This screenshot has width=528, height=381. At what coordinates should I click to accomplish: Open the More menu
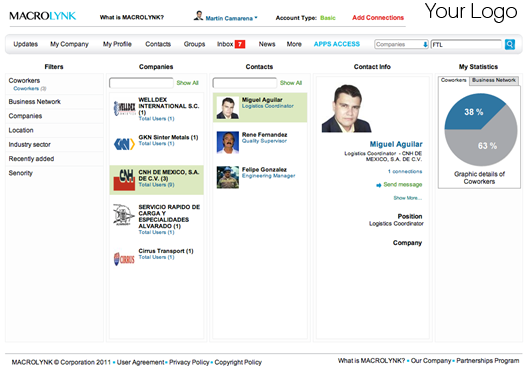coord(294,44)
